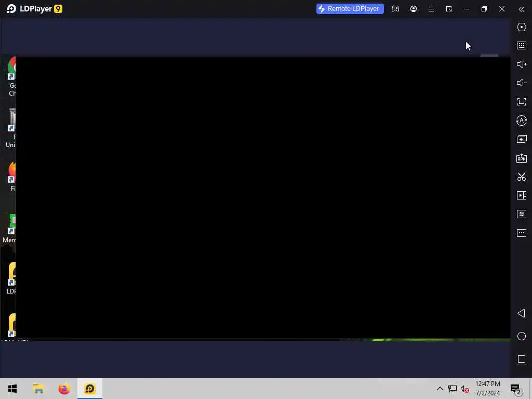Show more tools via ellipsis icon

tap(522, 233)
